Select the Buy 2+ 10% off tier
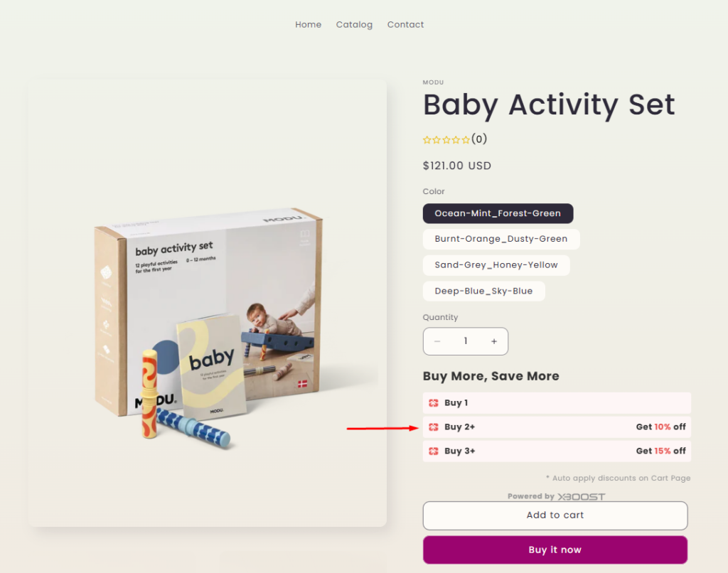728x573 pixels. (557, 427)
